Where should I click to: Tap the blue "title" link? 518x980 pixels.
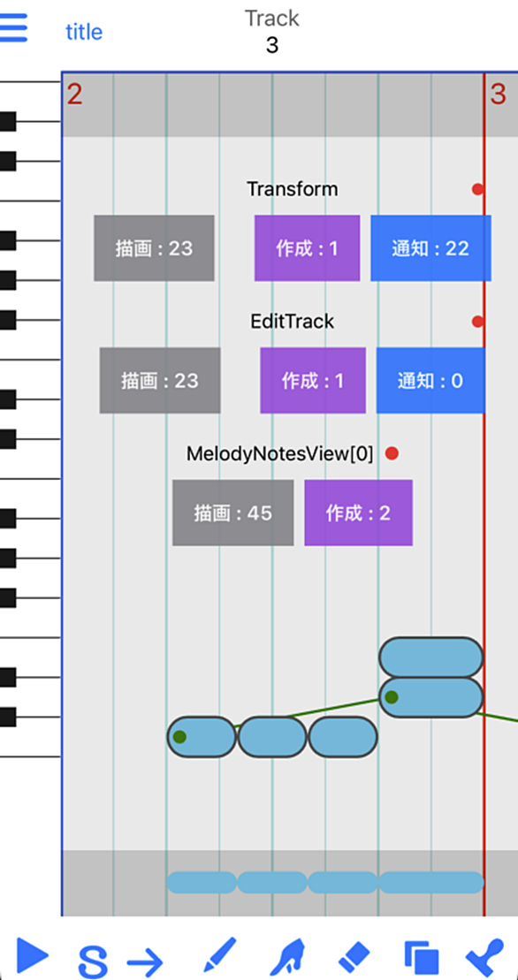tap(84, 32)
